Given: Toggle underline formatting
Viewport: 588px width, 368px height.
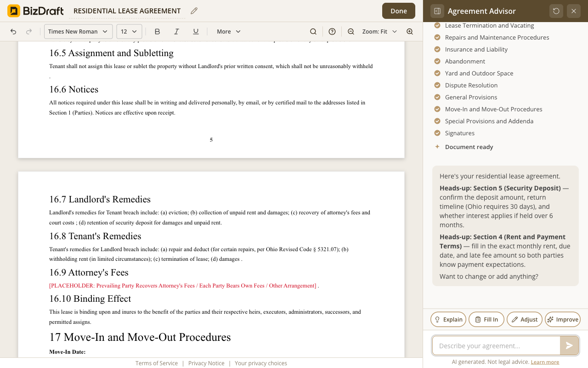Looking at the screenshot, I should [x=196, y=31].
